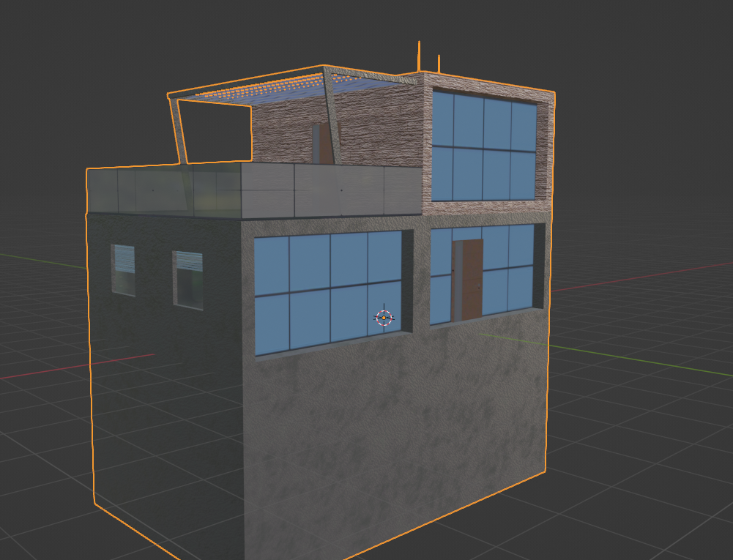Click the large upper-floor blue glass window

point(484,146)
